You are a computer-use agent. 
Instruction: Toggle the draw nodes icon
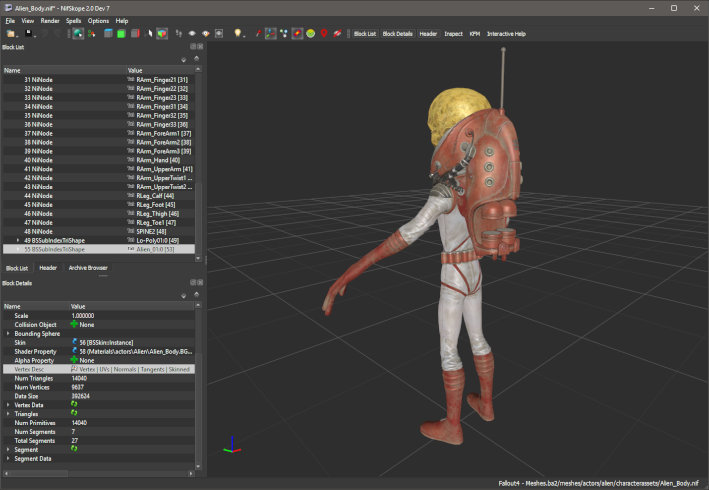[284, 34]
